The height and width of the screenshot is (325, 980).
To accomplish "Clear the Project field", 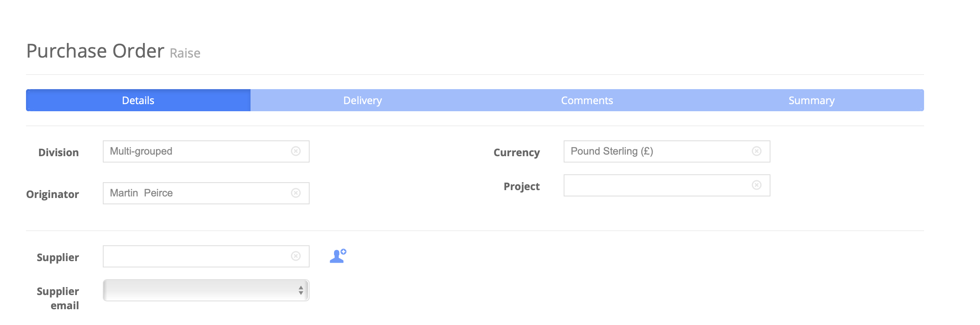I will click(757, 185).
